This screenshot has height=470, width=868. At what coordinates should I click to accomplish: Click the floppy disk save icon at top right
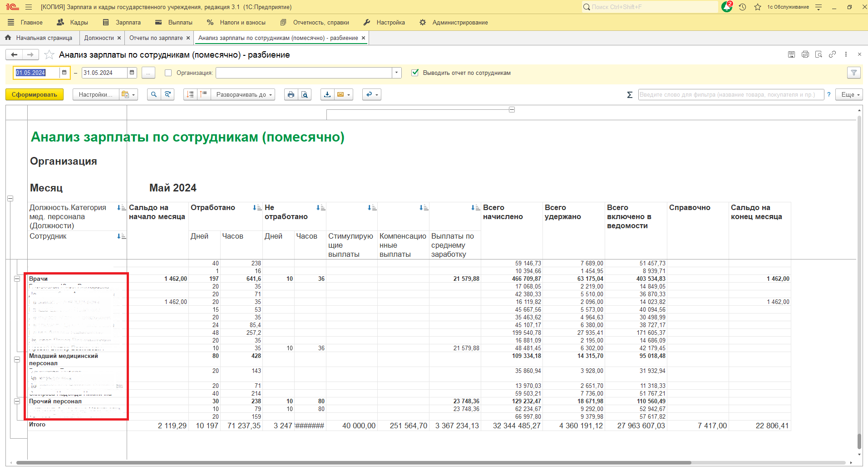click(791, 54)
